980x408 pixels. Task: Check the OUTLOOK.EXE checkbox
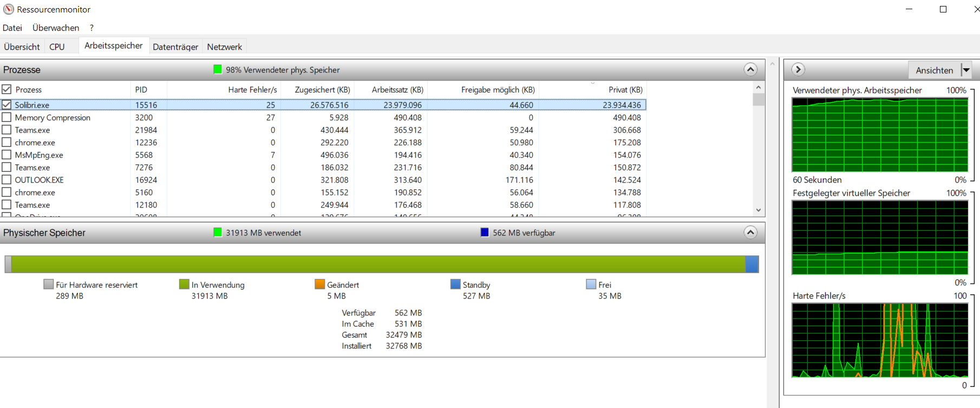[6, 179]
